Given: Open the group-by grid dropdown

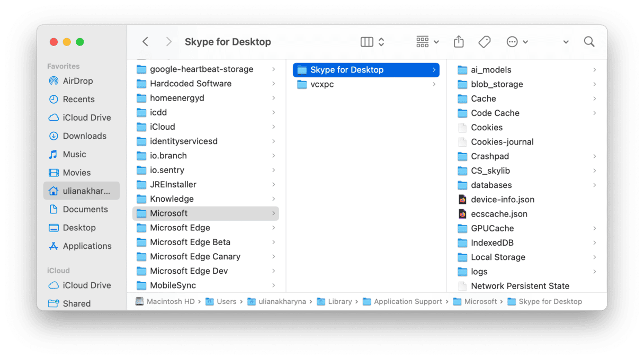Looking at the screenshot, I should 427,42.
